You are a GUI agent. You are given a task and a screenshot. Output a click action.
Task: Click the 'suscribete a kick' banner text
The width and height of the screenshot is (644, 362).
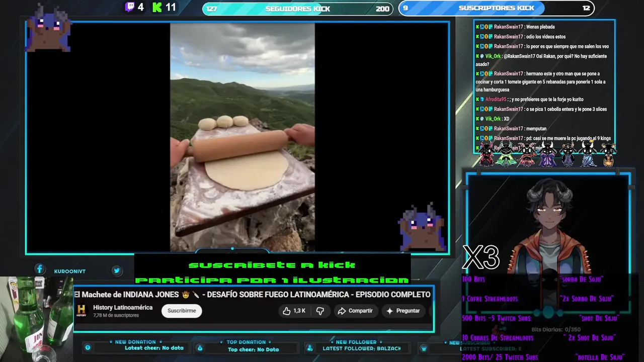coord(272,265)
